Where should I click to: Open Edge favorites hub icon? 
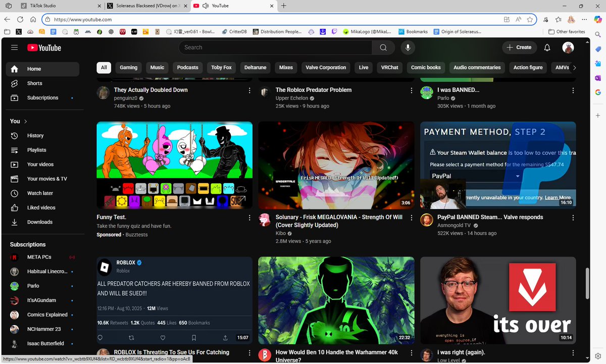pyautogui.click(x=559, y=20)
